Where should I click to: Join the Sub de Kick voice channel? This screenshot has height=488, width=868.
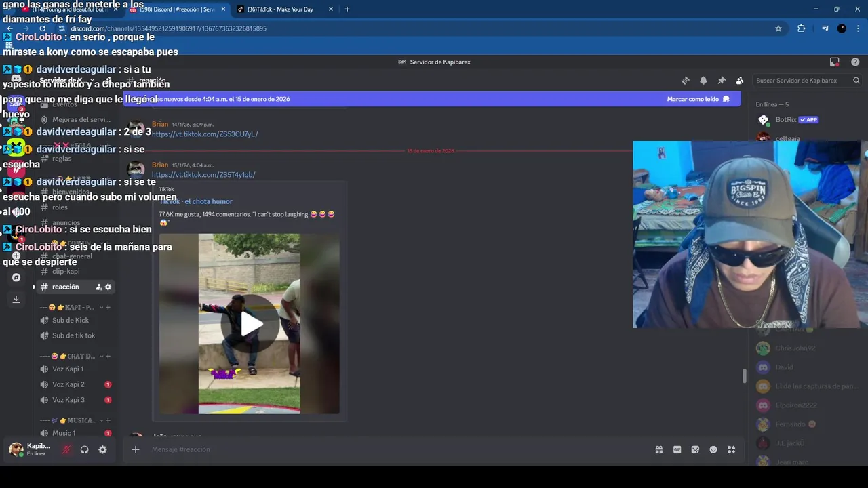pos(75,320)
